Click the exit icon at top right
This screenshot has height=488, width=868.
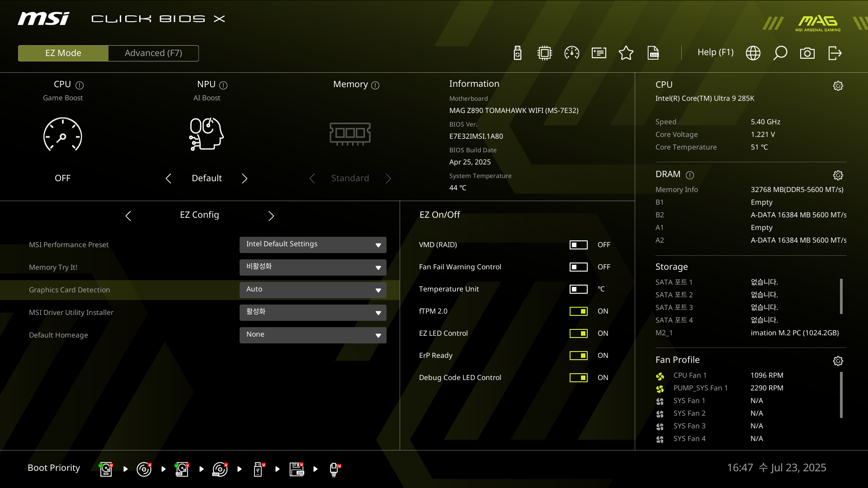[x=835, y=53]
